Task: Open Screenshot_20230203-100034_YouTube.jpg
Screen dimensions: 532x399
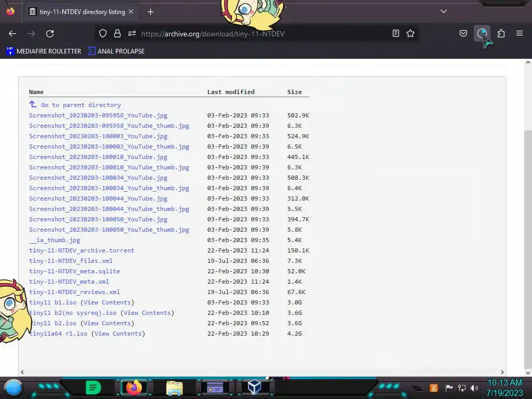Action: coord(98,178)
